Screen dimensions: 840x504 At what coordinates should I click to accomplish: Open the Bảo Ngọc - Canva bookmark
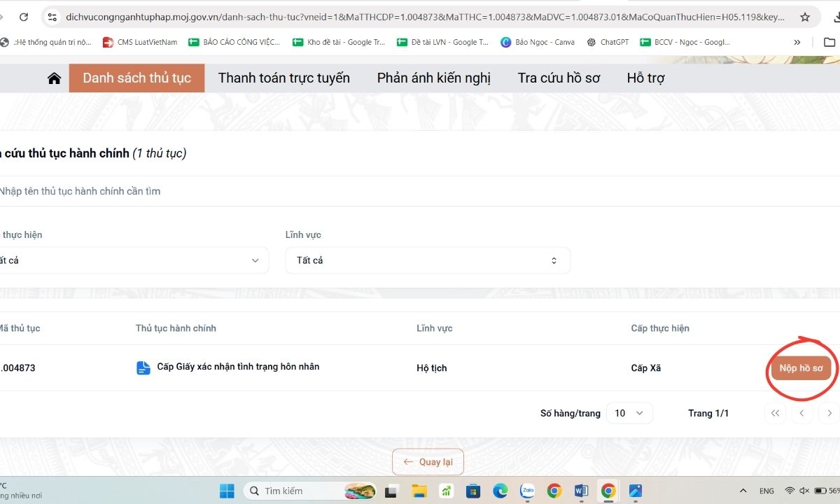[538, 42]
